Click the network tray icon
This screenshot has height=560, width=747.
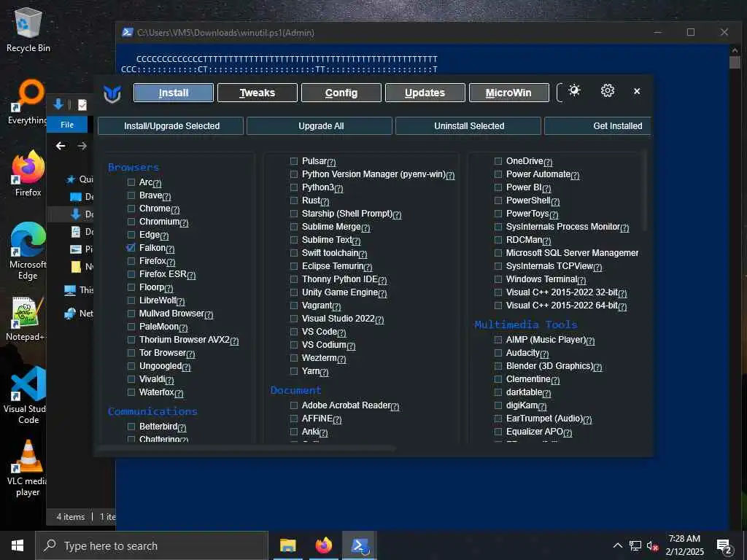635,546
